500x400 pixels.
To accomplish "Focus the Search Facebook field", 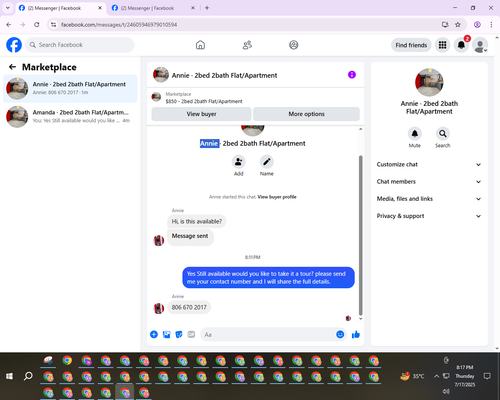I will (x=80, y=45).
